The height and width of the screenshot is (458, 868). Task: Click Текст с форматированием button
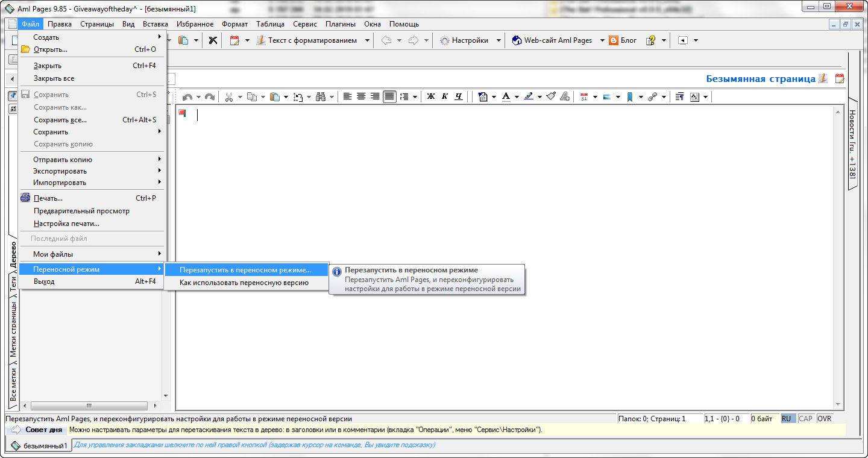(x=306, y=40)
